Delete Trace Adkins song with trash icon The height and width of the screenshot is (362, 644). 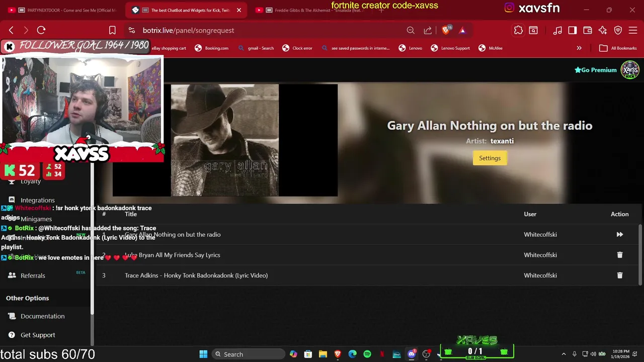click(620, 276)
